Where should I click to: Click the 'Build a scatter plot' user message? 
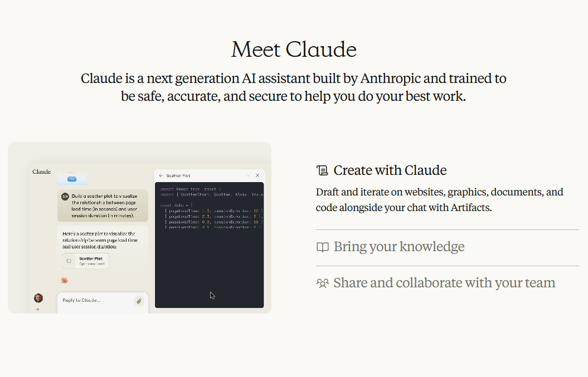pyautogui.click(x=103, y=205)
